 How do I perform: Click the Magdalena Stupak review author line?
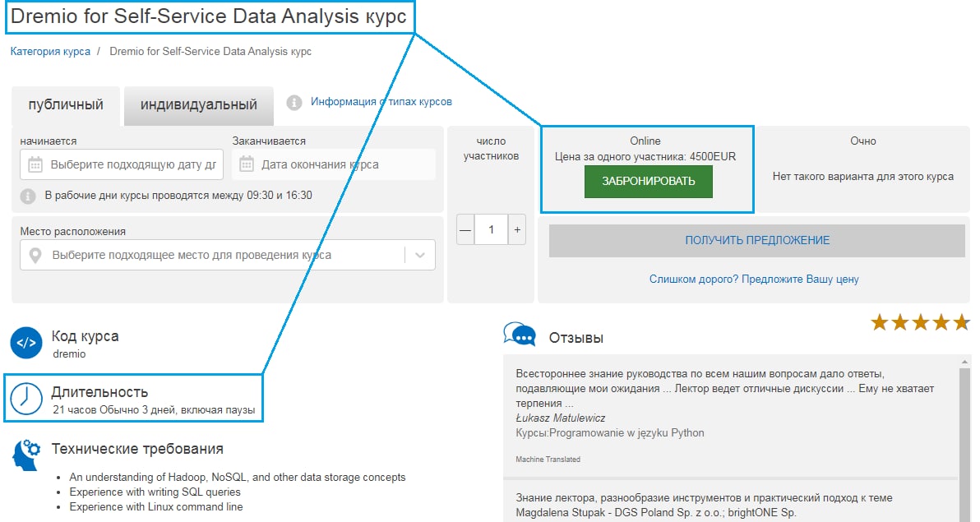point(656,513)
